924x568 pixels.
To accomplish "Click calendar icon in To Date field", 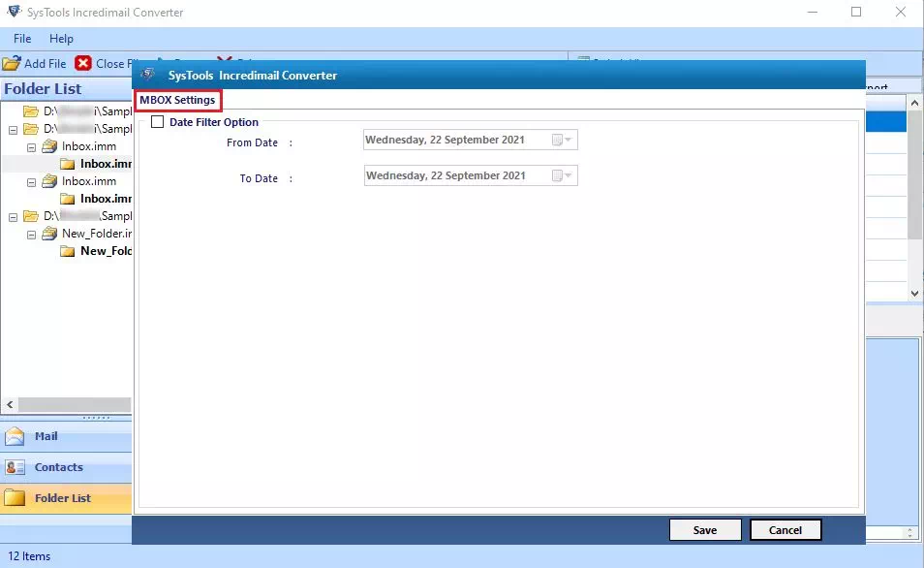I will (x=557, y=175).
